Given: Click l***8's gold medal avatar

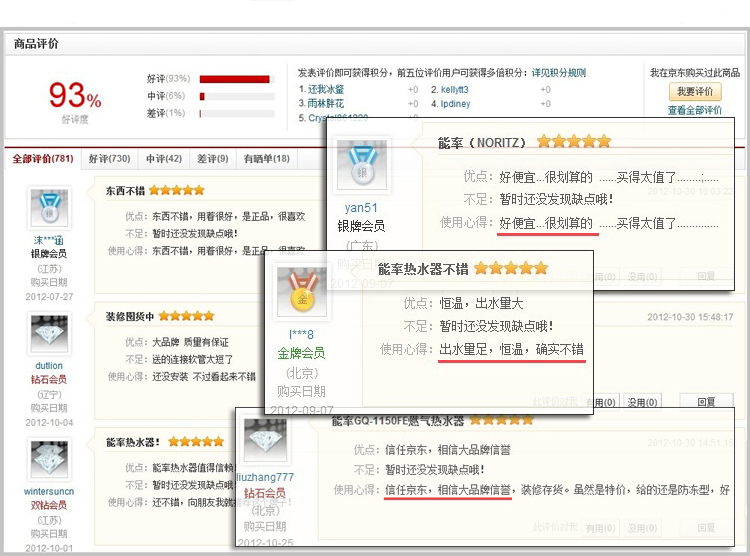Looking at the screenshot, I should 301,291.
